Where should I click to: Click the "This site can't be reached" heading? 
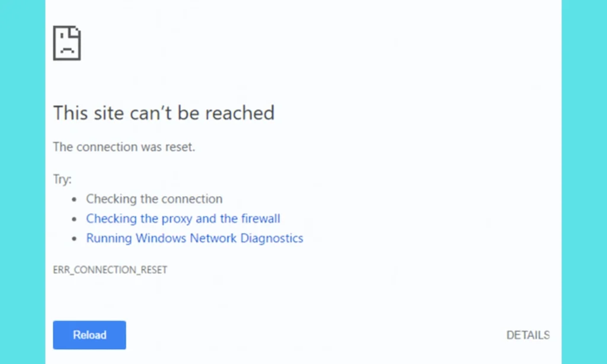click(x=164, y=113)
